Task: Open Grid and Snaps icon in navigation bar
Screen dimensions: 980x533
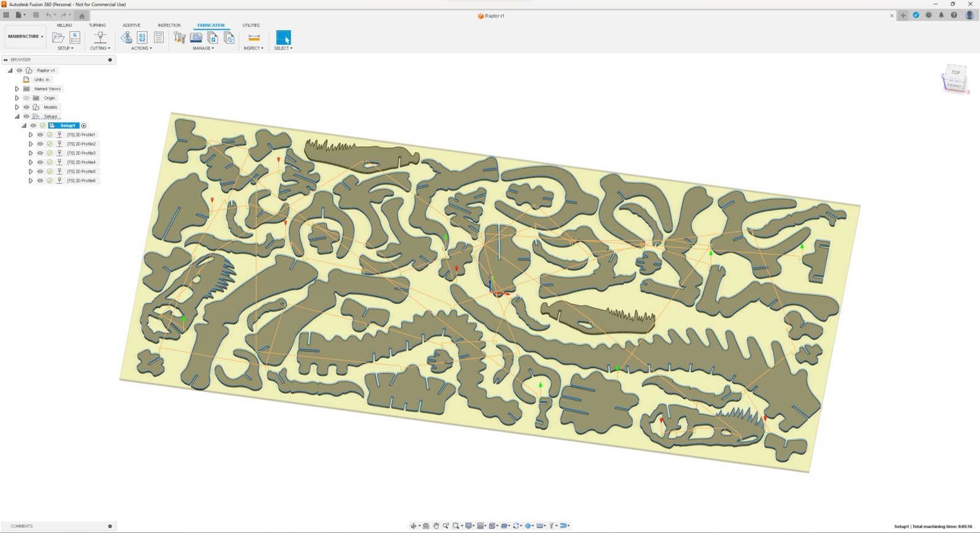Action: pos(481,526)
